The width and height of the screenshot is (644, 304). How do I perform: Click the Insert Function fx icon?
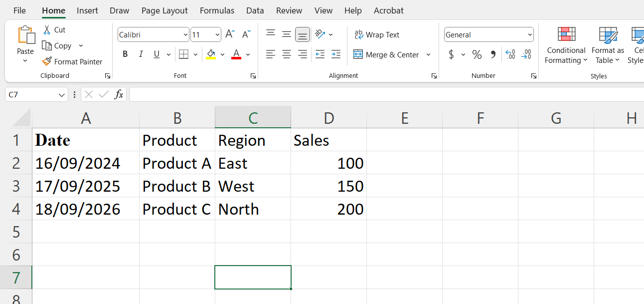(119, 94)
